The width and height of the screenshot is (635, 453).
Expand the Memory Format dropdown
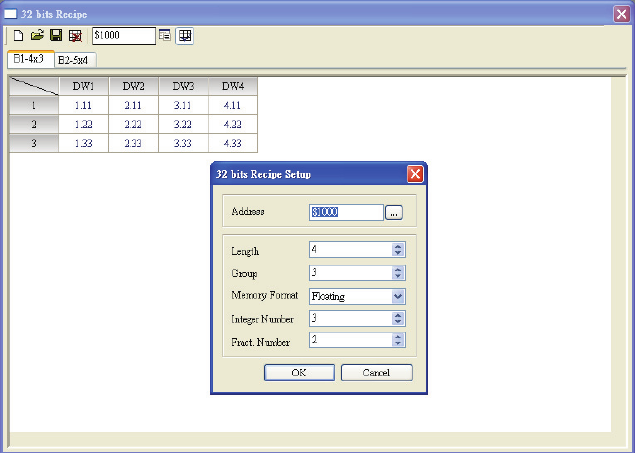coord(398,296)
